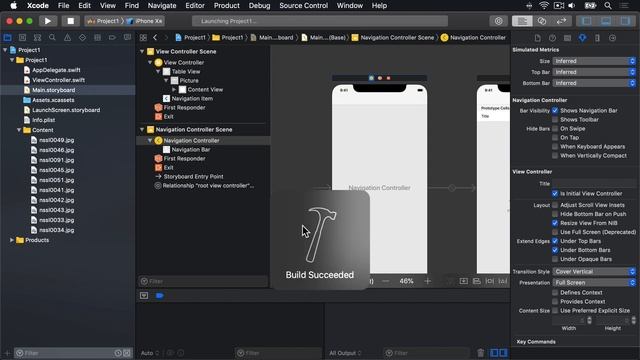The width and height of the screenshot is (640, 360).
Task: Toggle Resize View From NIB
Action: click(555, 223)
